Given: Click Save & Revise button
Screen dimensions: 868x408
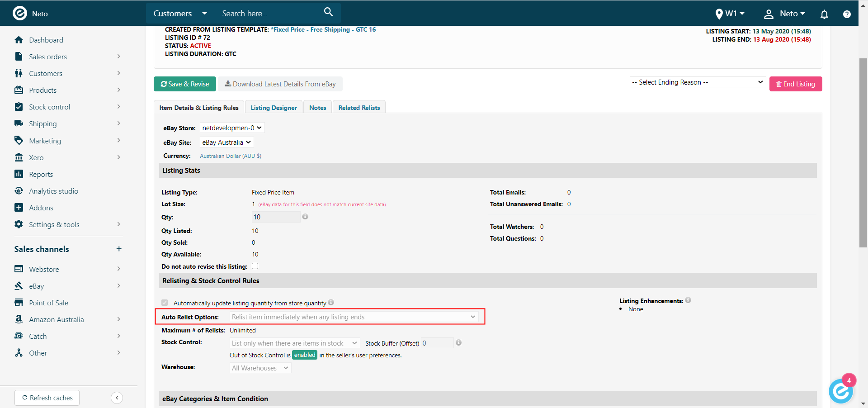Looking at the screenshot, I should [185, 84].
